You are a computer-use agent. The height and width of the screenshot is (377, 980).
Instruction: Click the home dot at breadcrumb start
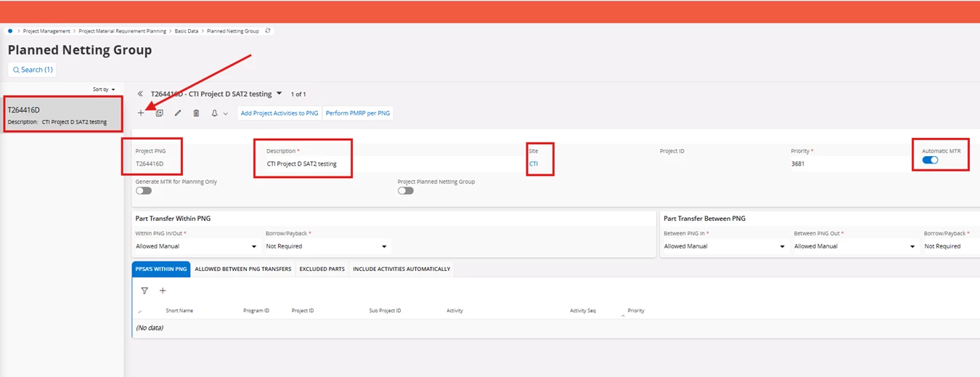[10, 31]
